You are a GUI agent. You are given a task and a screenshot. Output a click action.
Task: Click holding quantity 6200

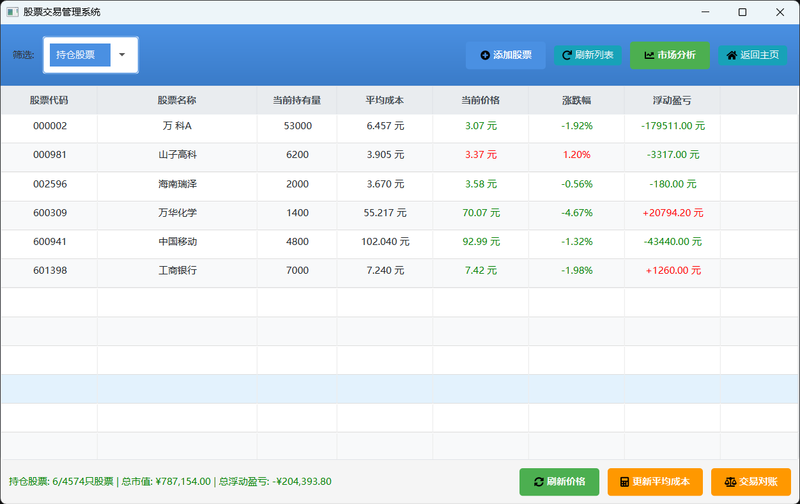(x=297, y=155)
